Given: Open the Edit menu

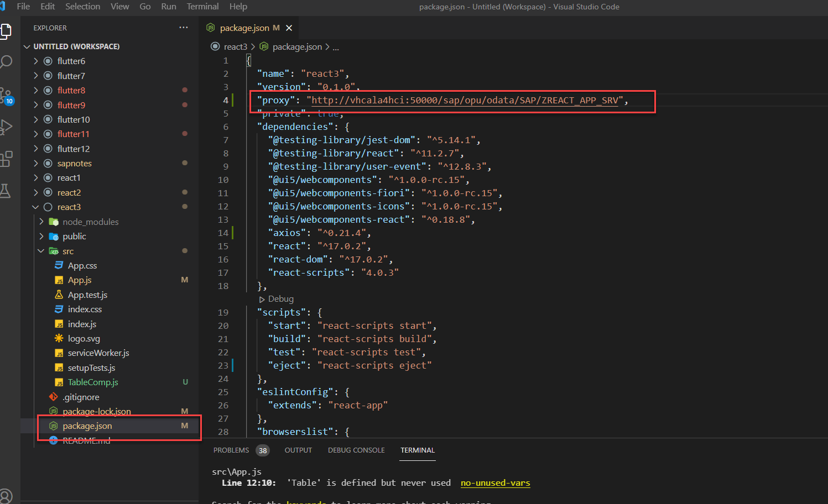Looking at the screenshot, I should click(x=48, y=7).
